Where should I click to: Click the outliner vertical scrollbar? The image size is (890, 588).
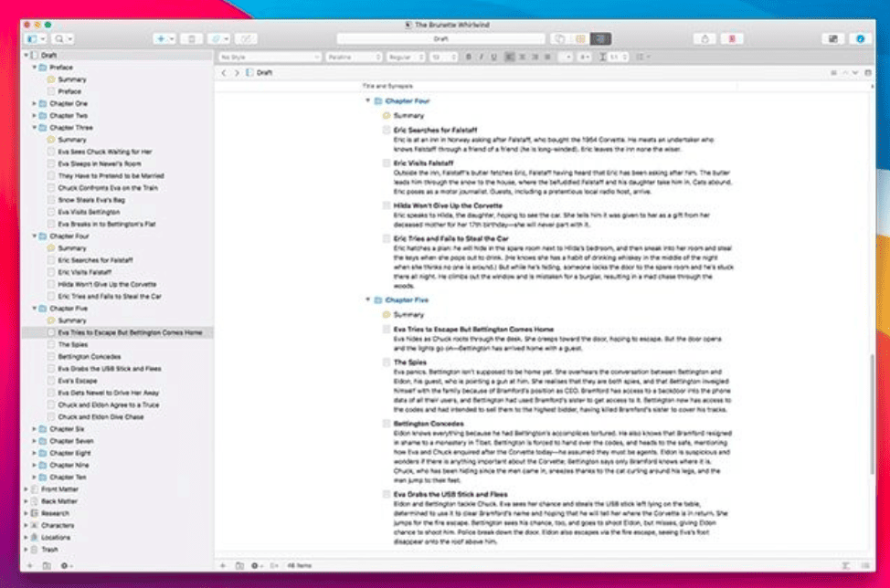click(872, 414)
